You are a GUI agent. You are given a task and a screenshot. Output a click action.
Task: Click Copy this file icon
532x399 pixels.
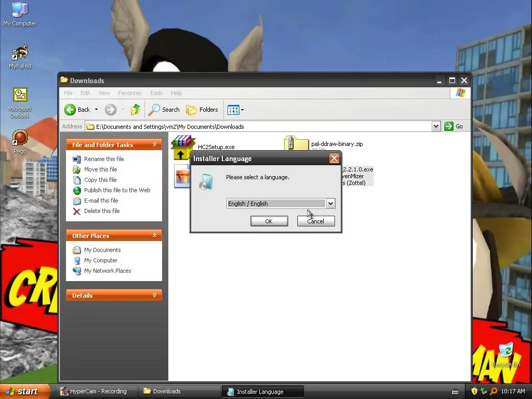click(77, 180)
